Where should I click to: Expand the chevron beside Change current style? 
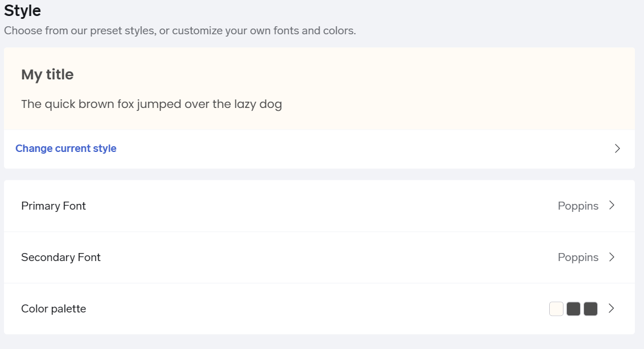click(x=617, y=149)
